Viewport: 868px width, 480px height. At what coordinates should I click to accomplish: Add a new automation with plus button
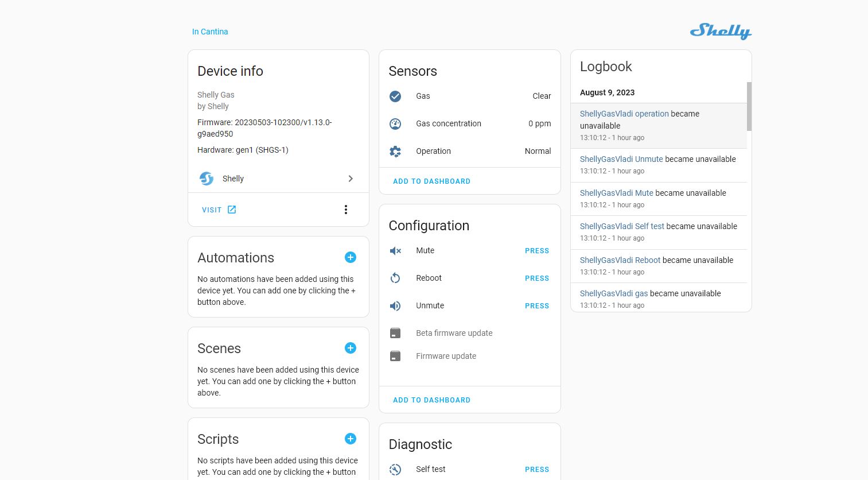[x=350, y=257]
